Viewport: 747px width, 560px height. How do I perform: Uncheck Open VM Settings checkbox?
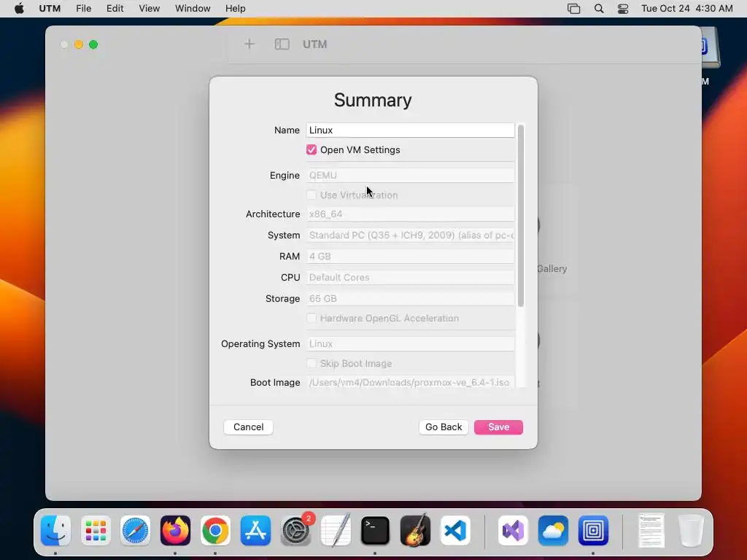pos(311,150)
